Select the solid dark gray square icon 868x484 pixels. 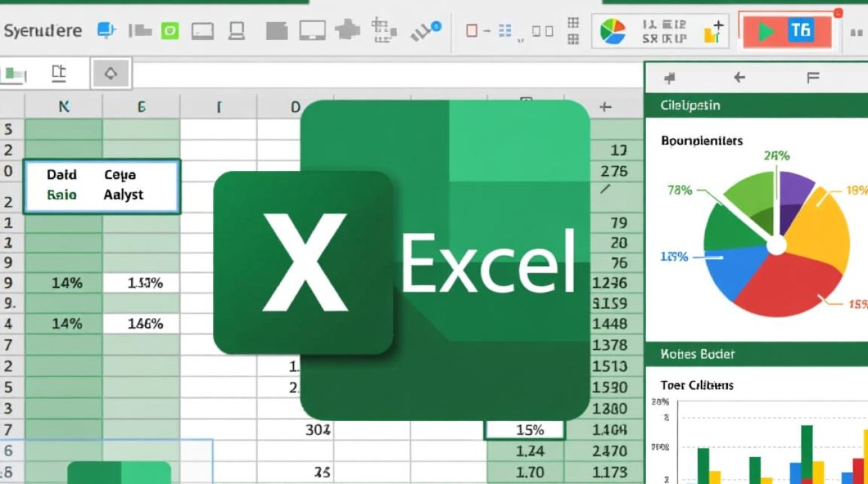276,31
